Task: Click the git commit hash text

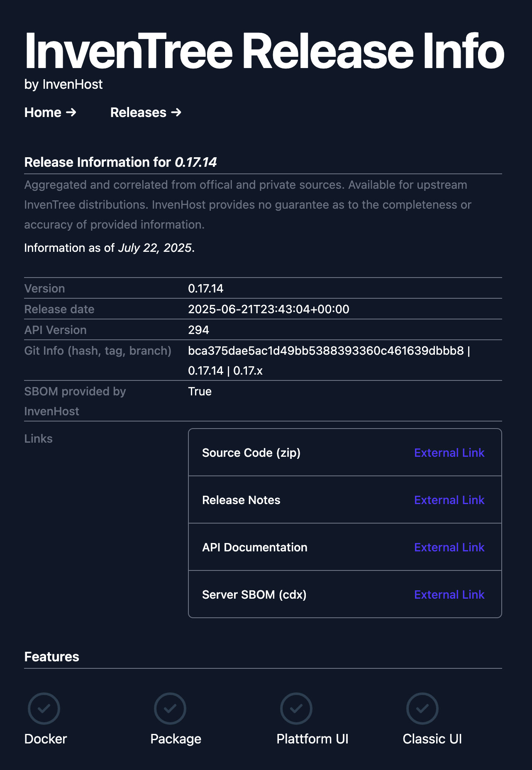Action: (x=326, y=351)
